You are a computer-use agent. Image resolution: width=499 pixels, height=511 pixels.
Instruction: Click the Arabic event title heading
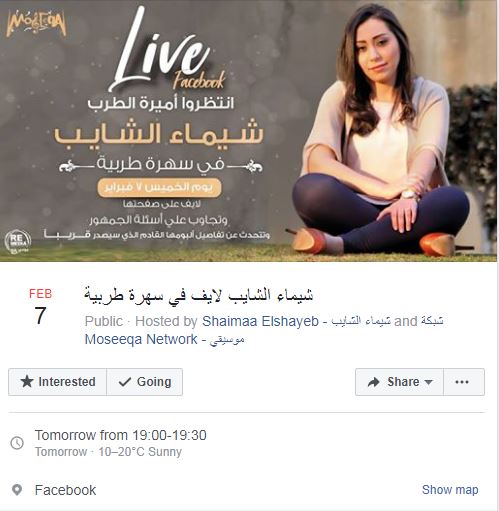(x=199, y=295)
